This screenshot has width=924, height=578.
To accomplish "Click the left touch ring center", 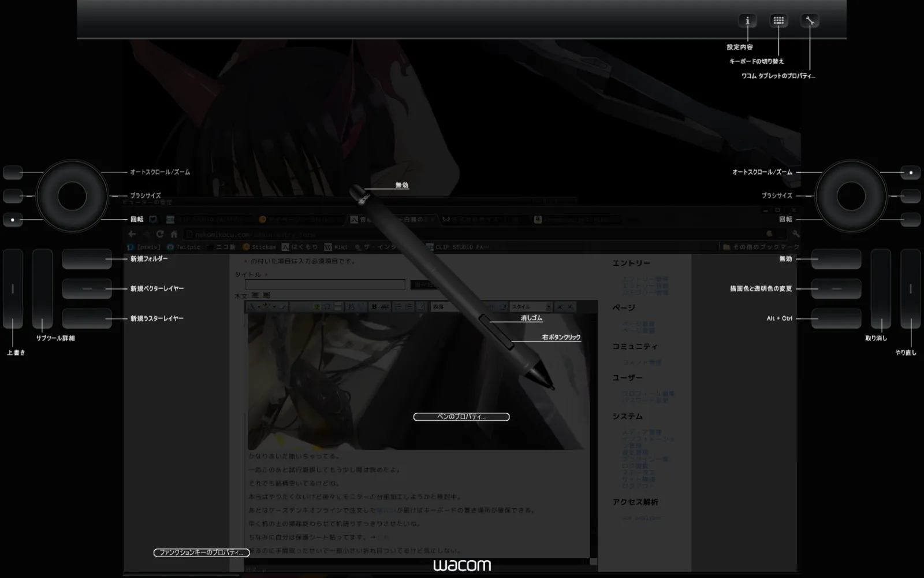I will (x=72, y=196).
